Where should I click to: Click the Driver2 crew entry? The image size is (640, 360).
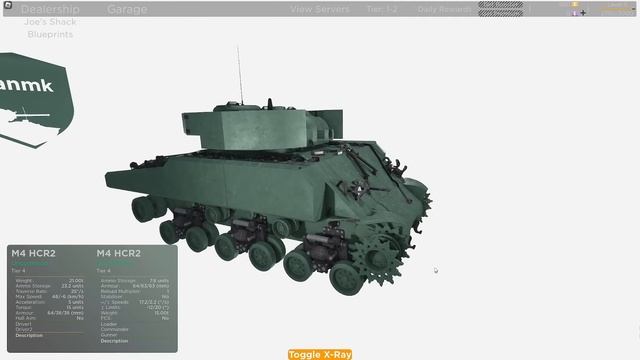24,329
